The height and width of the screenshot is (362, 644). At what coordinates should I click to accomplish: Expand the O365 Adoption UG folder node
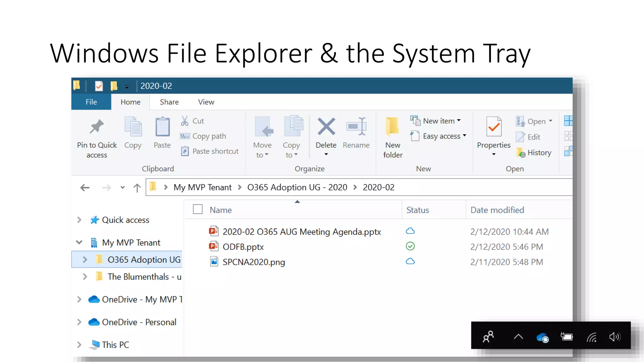(85, 260)
